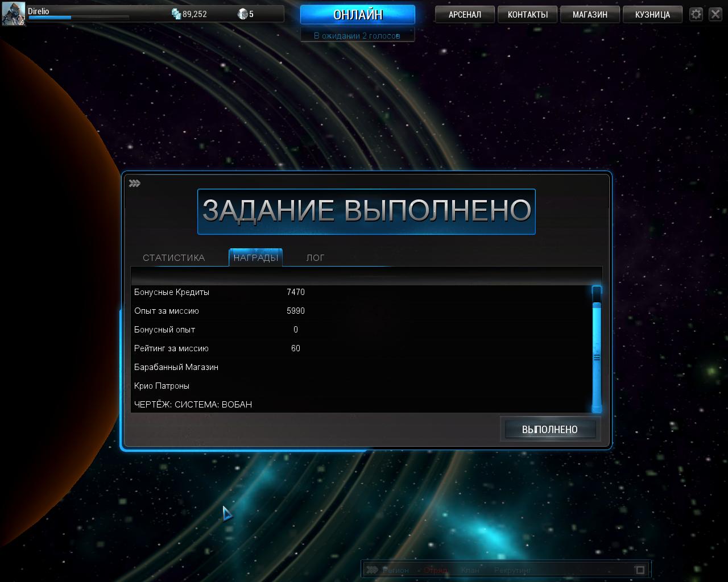Image resolution: width=728 pixels, height=582 pixels.
Task: Click the bonus credits value 7470
Action: [296, 292]
